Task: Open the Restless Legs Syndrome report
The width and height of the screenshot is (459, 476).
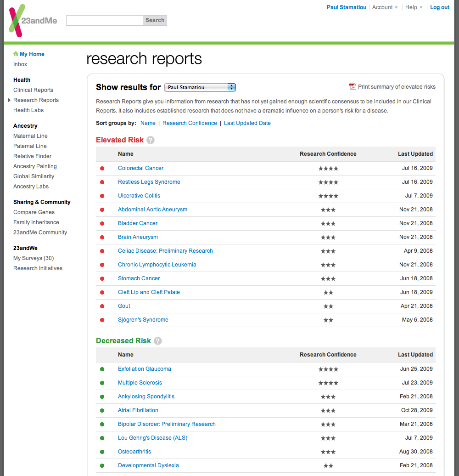Action: 149,182
